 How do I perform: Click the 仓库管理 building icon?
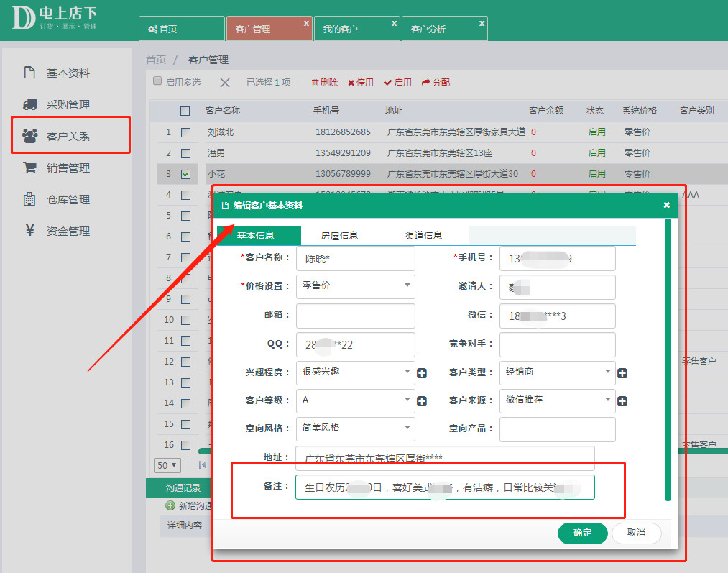[x=29, y=199]
